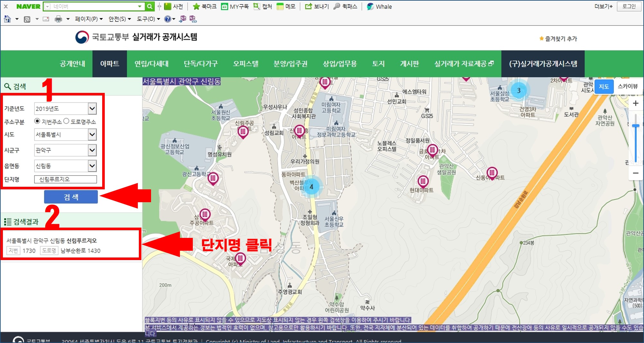This screenshot has height=343, width=644.
Task: Open 퀵패스 quick pass tool
Action: pyautogui.click(x=345, y=6)
